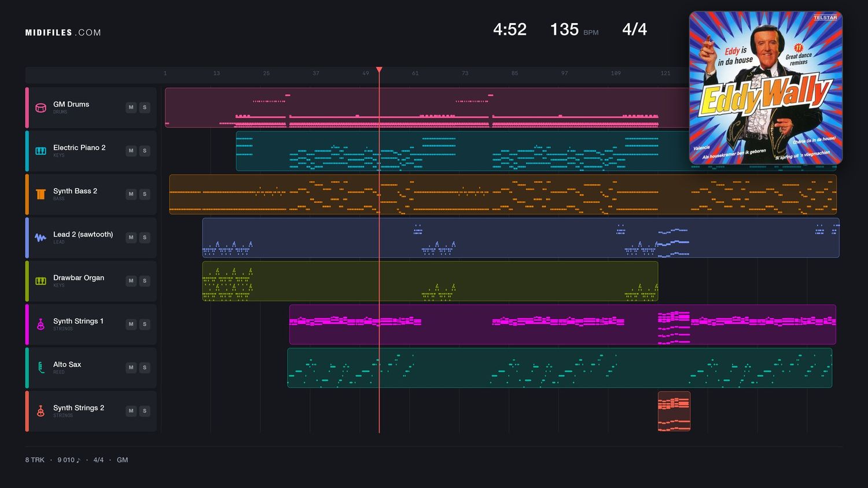
Task: Click the 135 BPM tempo value
Action: tap(564, 29)
